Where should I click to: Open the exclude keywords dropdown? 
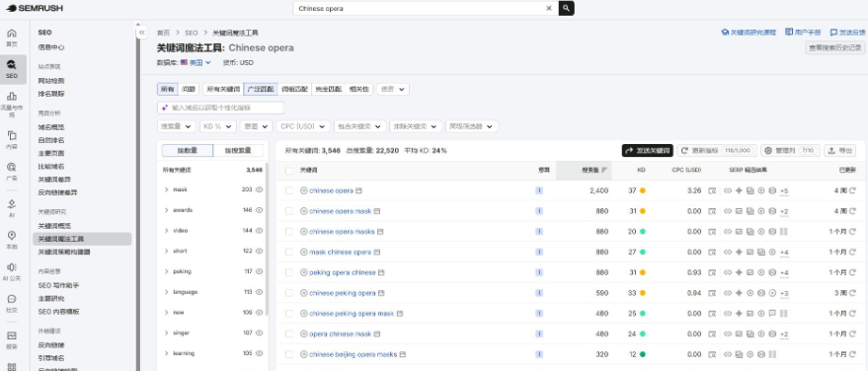[x=416, y=126]
